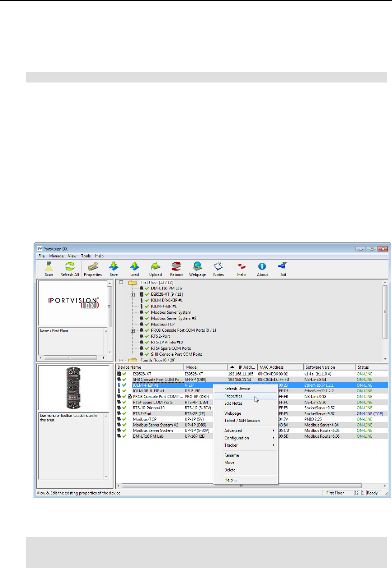Select DM-LT16 PM Lab in the tree
Image resolution: width=392 pixels, height=568 pixels.
point(166,288)
